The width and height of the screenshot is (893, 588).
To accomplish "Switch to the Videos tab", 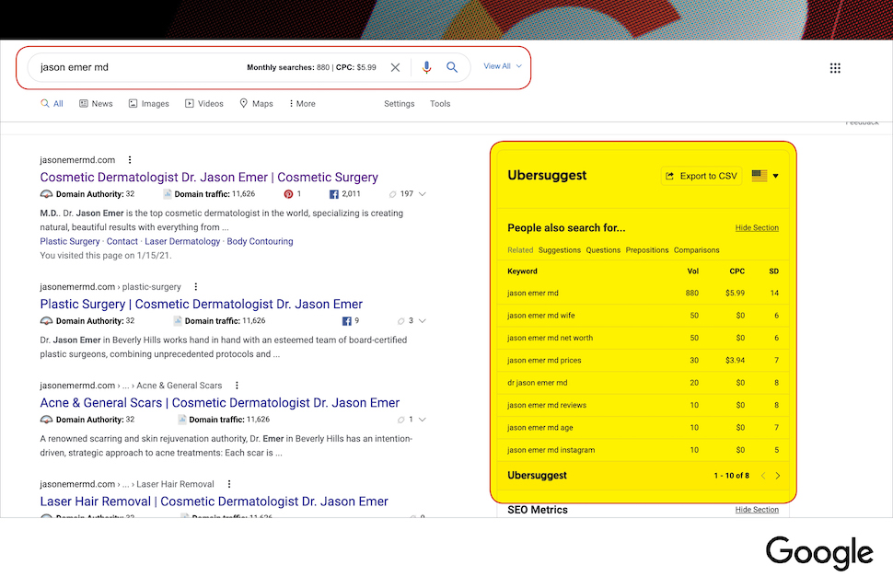I will click(203, 104).
